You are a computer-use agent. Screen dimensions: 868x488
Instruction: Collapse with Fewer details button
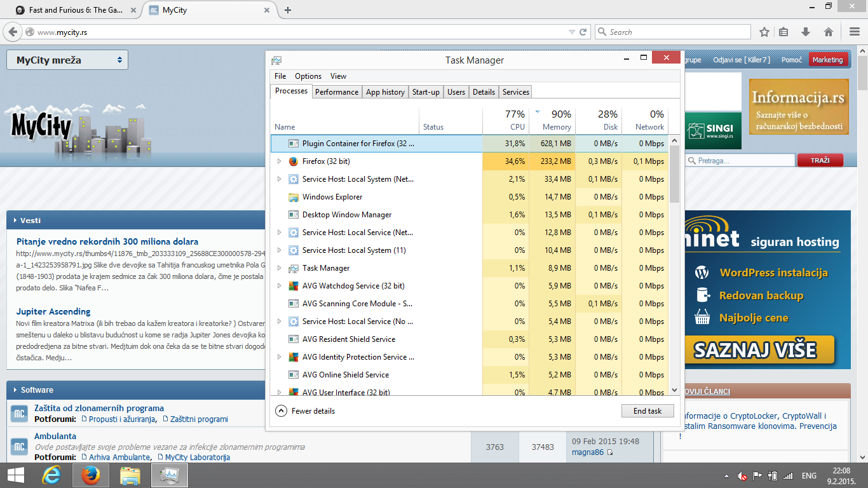coord(305,411)
